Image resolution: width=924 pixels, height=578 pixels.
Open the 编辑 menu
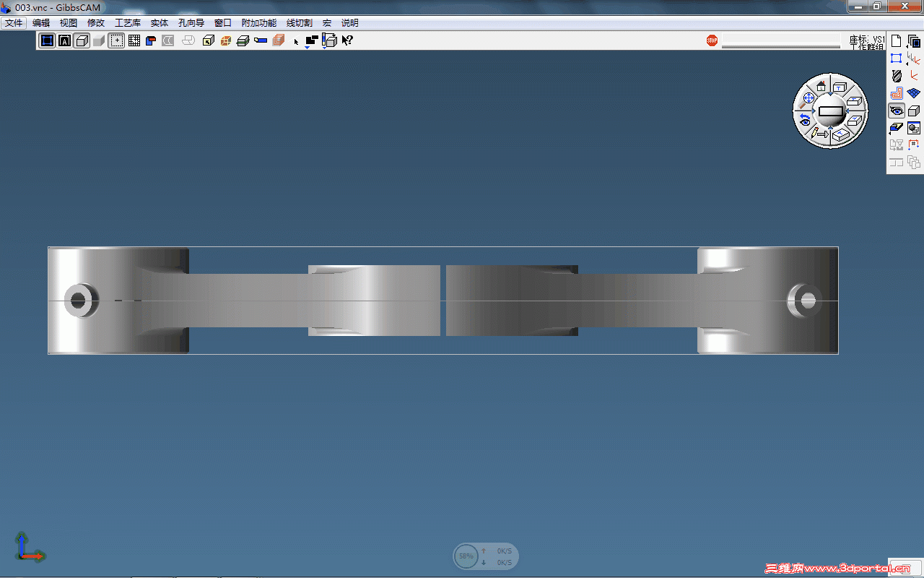coord(41,23)
